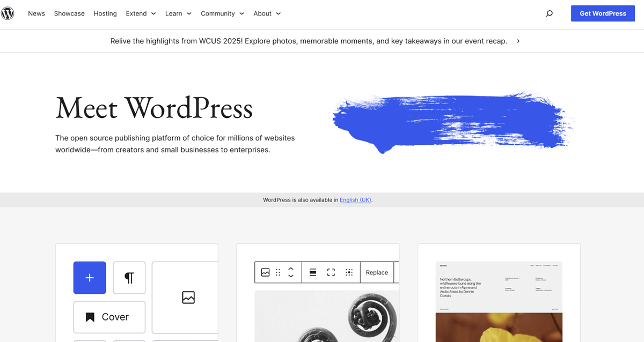Select the paragraph block icon
The width and height of the screenshot is (644, 342).
pyautogui.click(x=129, y=278)
